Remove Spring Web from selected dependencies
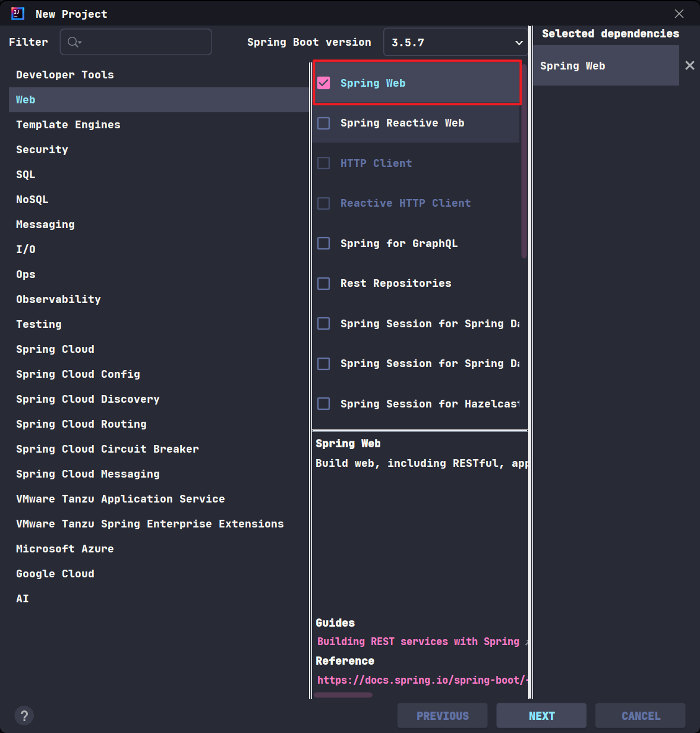 coord(689,65)
